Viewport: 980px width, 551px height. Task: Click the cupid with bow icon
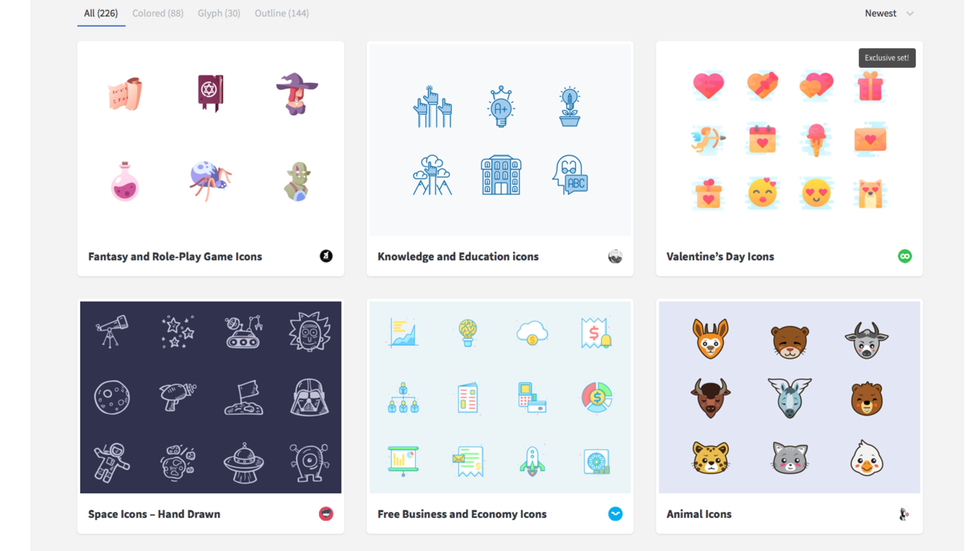(x=708, y=139)
